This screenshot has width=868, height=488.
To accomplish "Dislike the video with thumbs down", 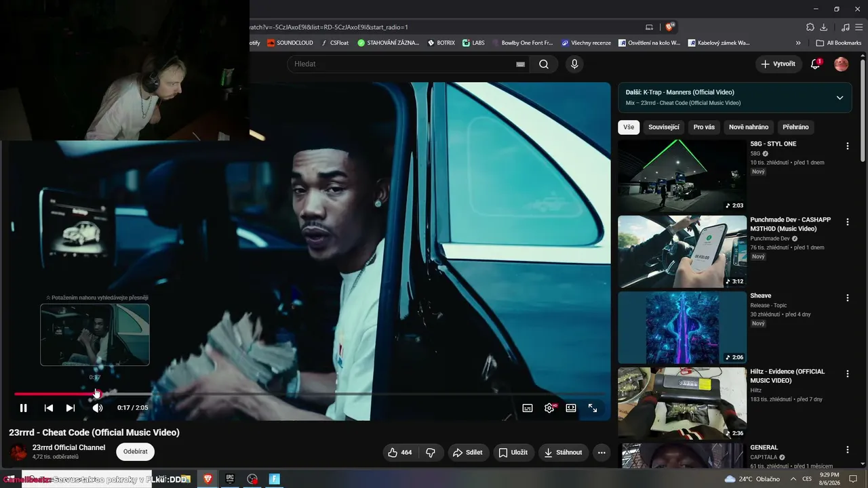I will [431, 452].
